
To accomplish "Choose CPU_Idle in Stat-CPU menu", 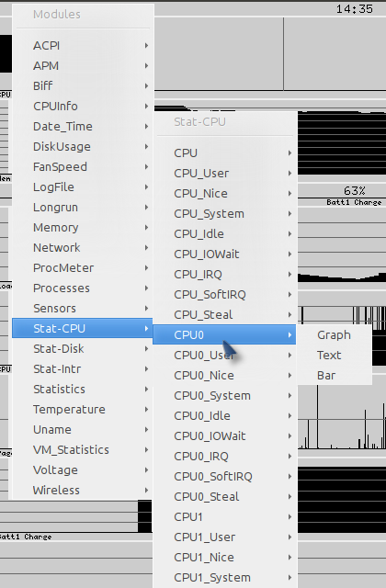I will tap(224, 234).
